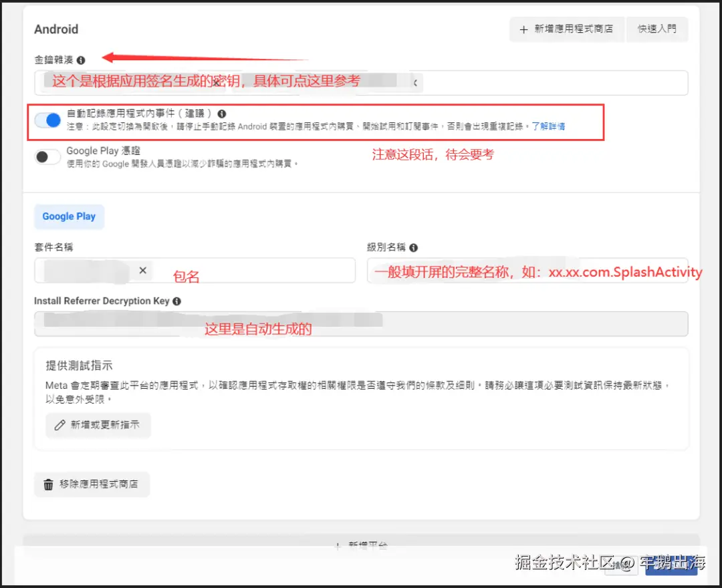722x588 pixels.
Task: Collapse the key hash field via the chevron
Action: click(x=416, y=82)
